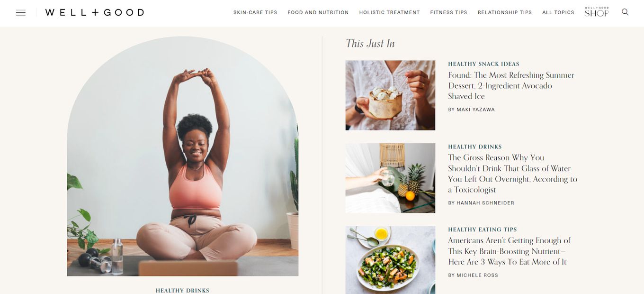Open the hamburger menu icon
This screenshot has width=644, height=294.
pos(21,13)
